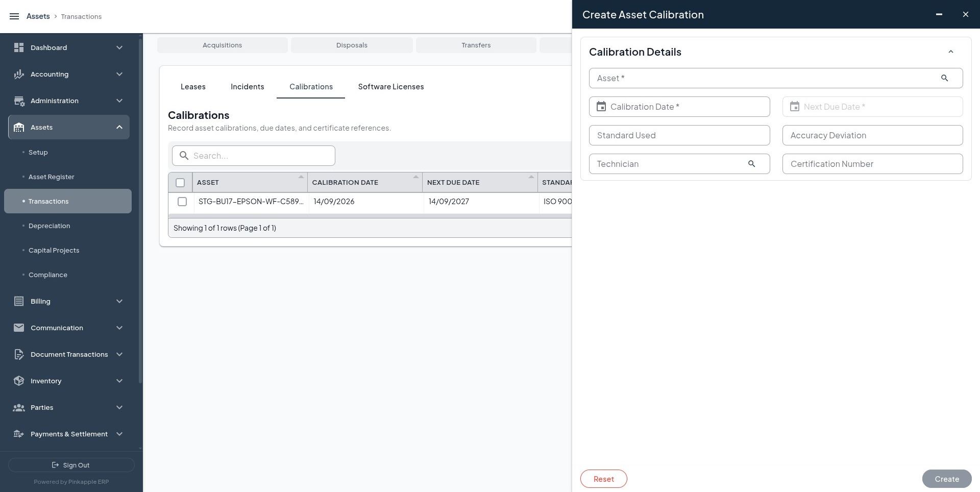Click the Inventory box icon

[19, 381]
